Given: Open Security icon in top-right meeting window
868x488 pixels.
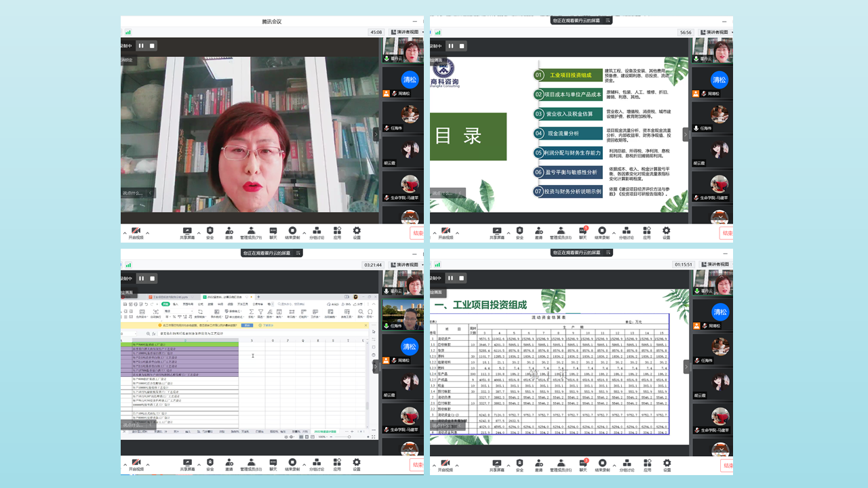Looking at the screenshot, I should [519, 231].
